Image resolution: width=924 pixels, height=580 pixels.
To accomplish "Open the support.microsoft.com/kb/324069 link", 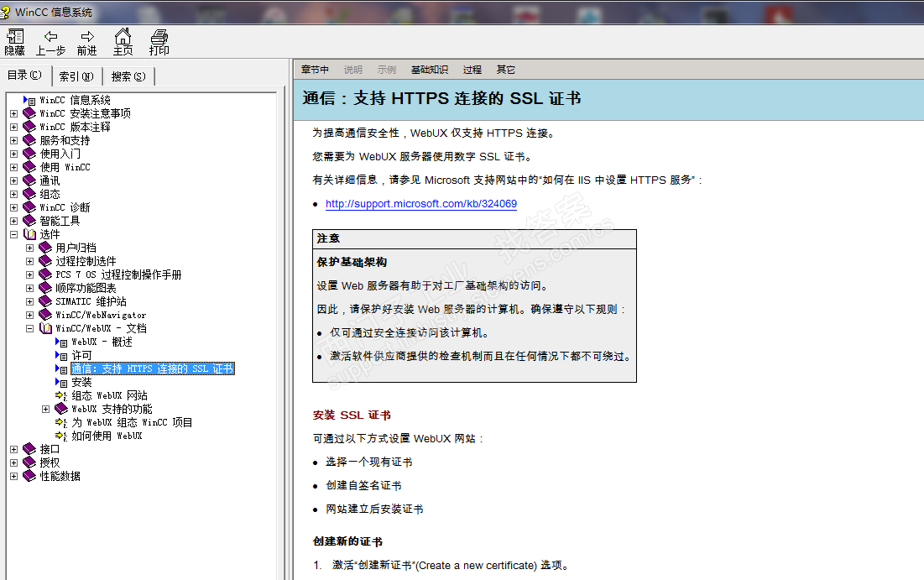I will click(x=421, y=203).
